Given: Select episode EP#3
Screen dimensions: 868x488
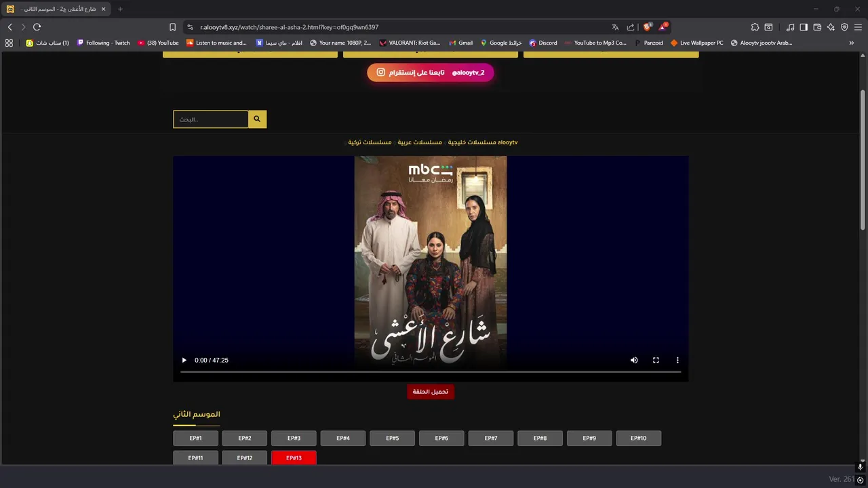Looking at the screenshot, I should point(294,439).
